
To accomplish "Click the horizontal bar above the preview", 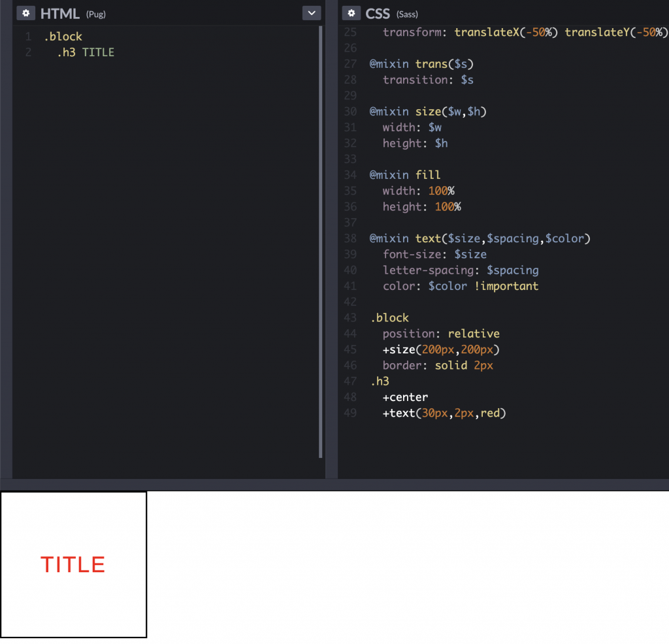I will [334, 485].
